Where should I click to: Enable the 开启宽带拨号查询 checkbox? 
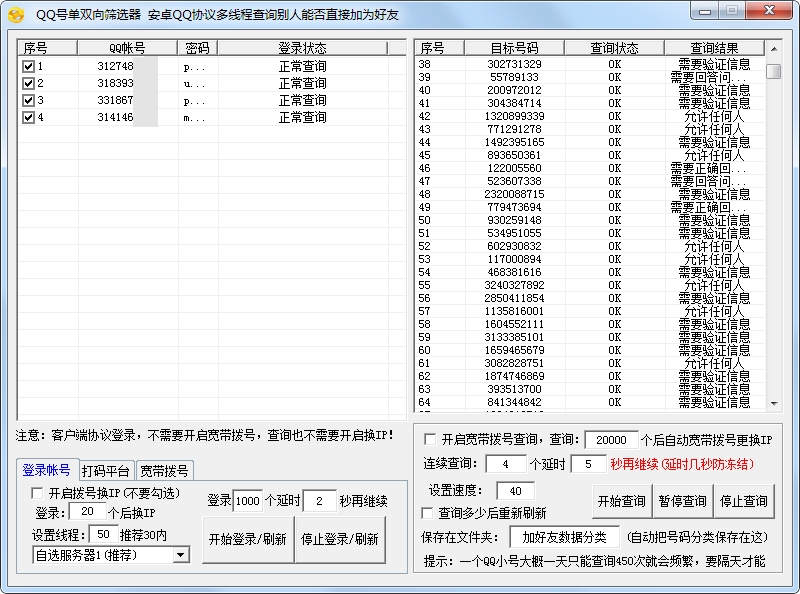(x=430, y=439)
